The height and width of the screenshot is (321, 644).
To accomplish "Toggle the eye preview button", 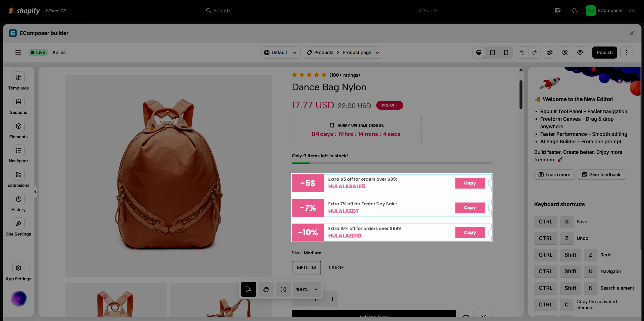I will click(x=580, y=53).
